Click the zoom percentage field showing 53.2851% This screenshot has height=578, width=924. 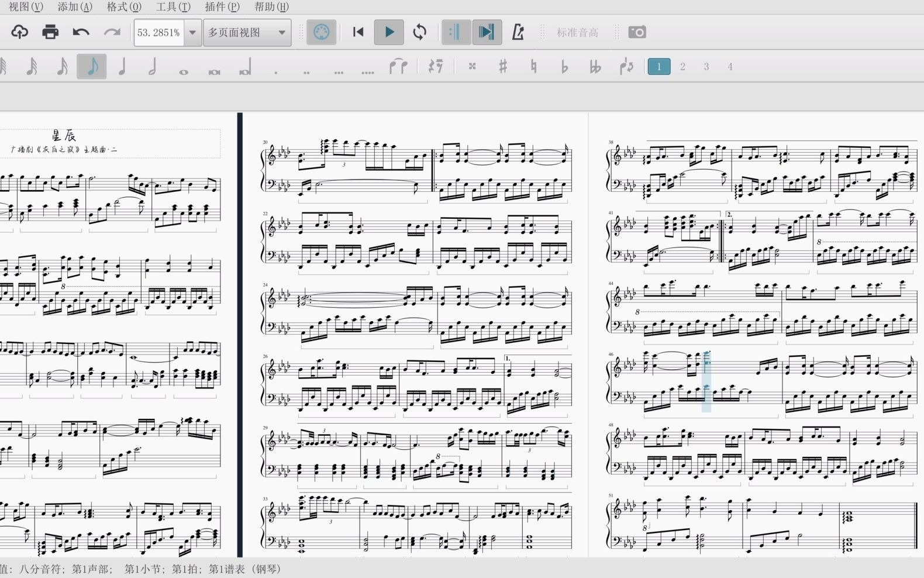158,32
